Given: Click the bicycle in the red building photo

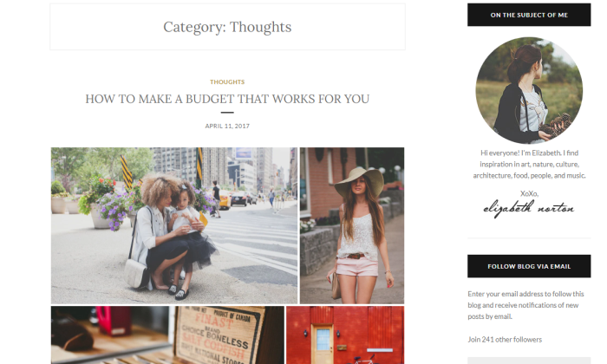Looking at the screenshot, I should pyautogui.click(x=363, y=361).
